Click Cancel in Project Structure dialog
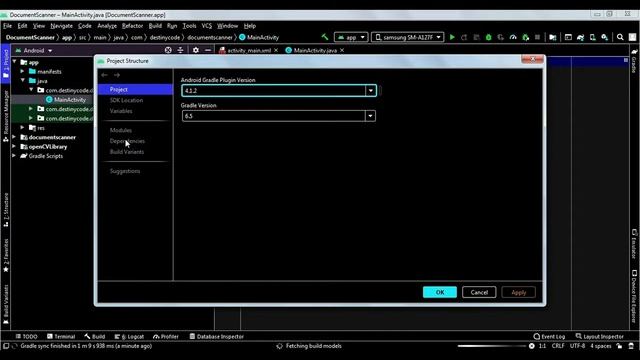640x360 pixels. coord(479,292)
